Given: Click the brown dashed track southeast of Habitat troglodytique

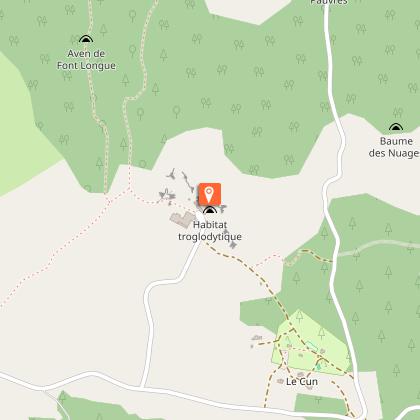Looking at the screenshot, I should tap(257, 272).
